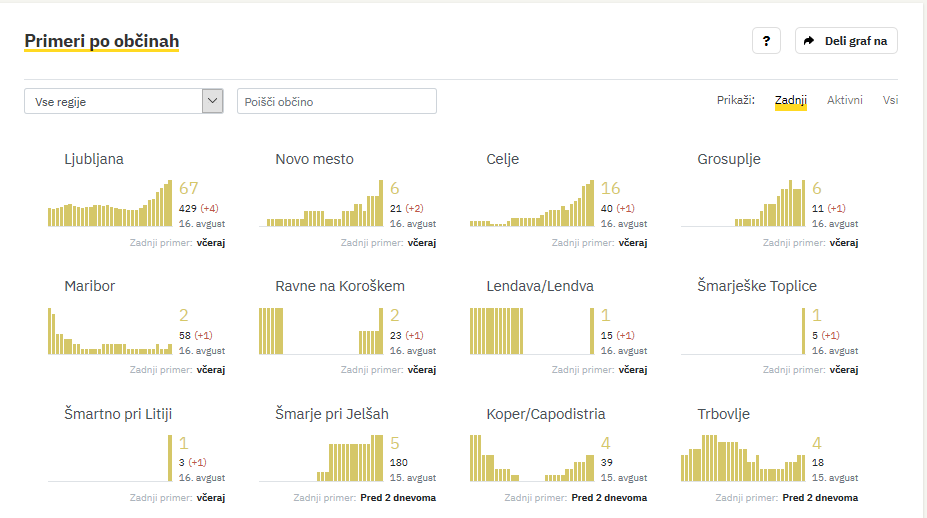Screen dimensions: 927x518
Task: Open the Vse regije dropdown
Action: click(124, 101)
